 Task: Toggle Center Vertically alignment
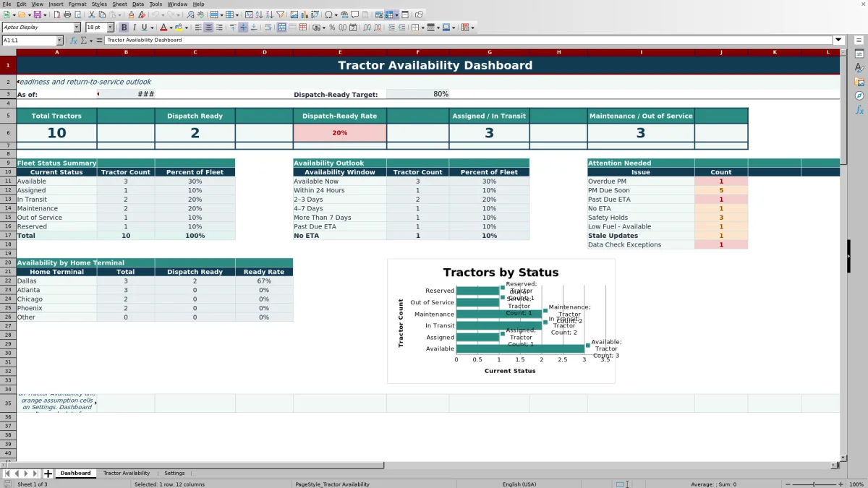pyautogui.click(x=243, y=27)
